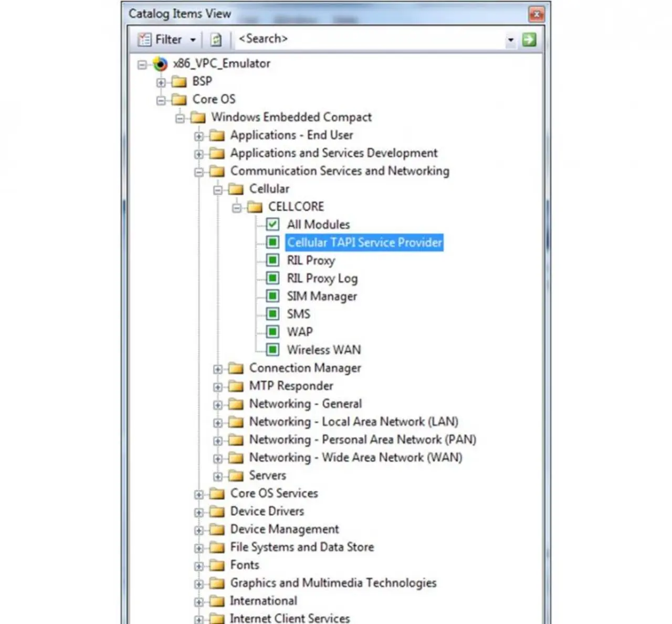Click the Servers folder icon
This screenshot has height=624, width=672.
[x=236, y=476]
